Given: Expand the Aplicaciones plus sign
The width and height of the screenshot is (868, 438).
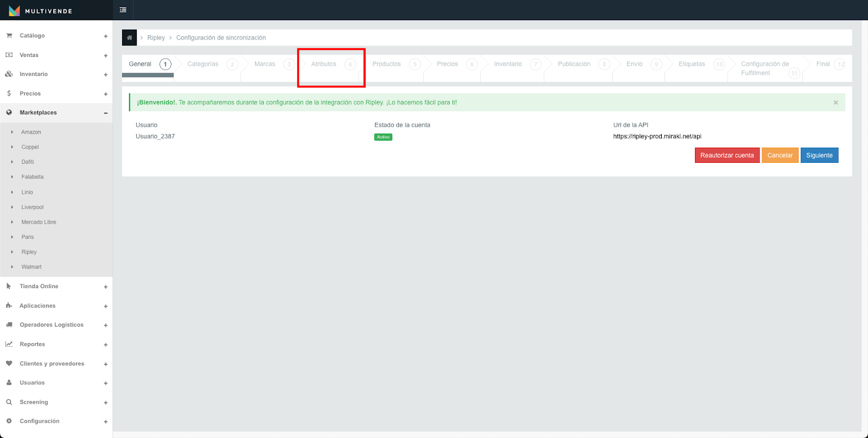Looking at the screenshot, I should pos(106,306).
